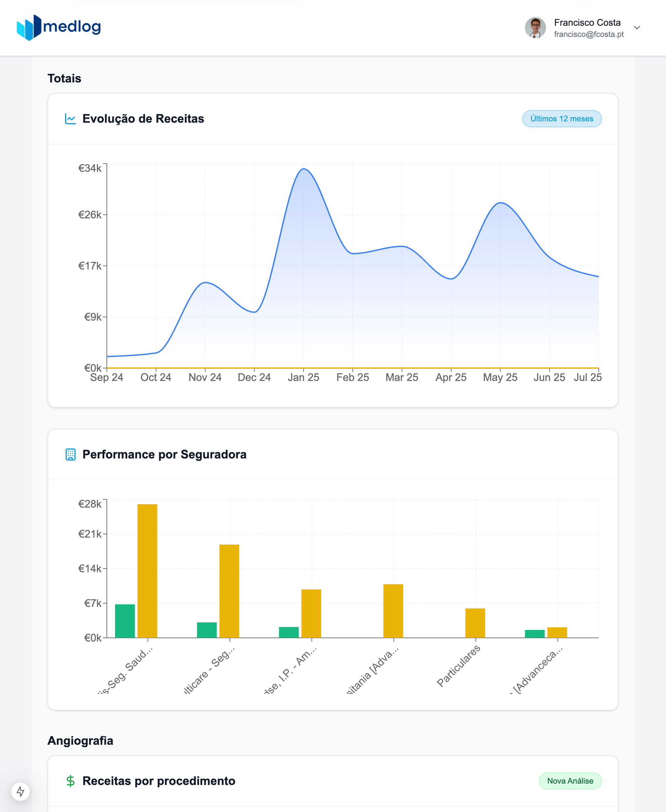Click the Nova Análise badge
666x812 pixels.
click(x=570, y=781)
